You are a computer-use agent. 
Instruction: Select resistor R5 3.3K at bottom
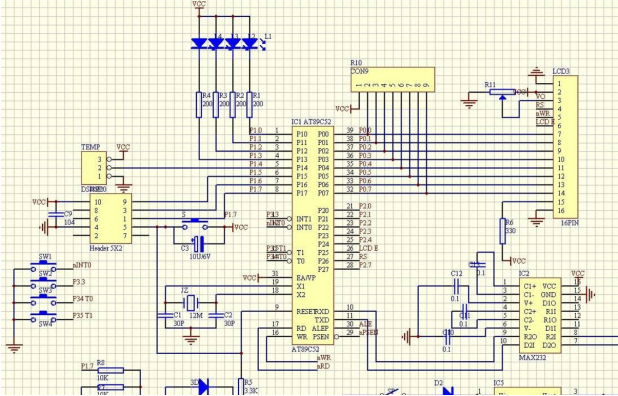click(x=241, y=386)
